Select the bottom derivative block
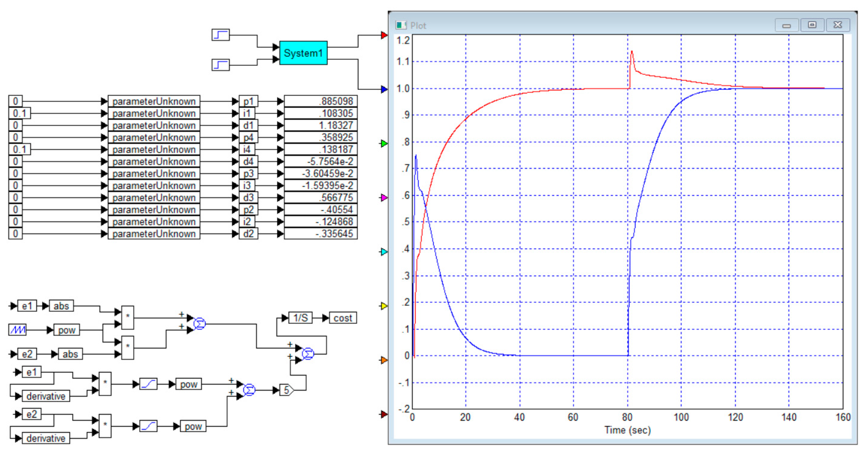The width and height of the screenshot is (868, 453). [x=46, y=438]
